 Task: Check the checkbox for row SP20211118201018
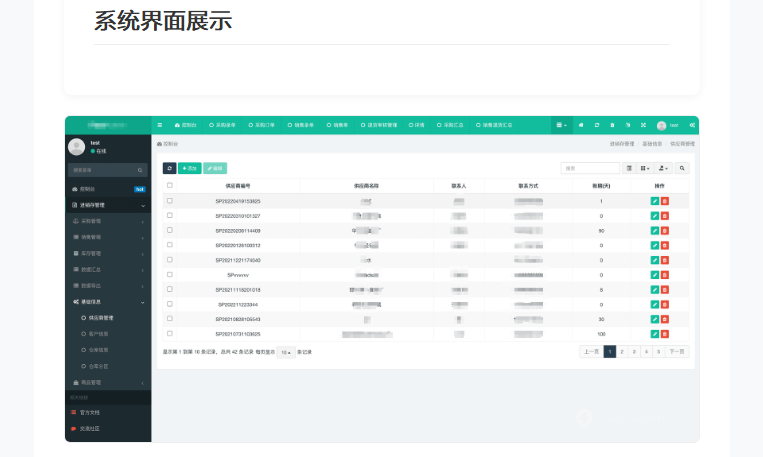pos(170,289)
